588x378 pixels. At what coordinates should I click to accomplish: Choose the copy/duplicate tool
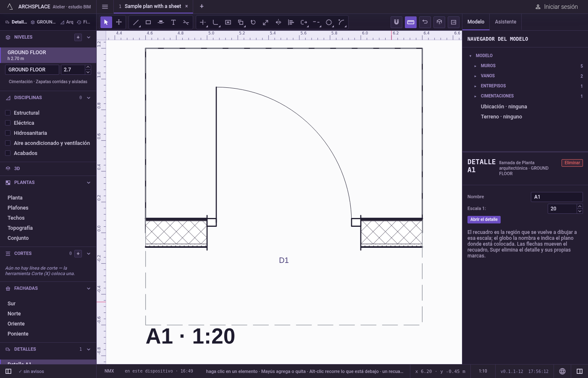tap(241, 22)
